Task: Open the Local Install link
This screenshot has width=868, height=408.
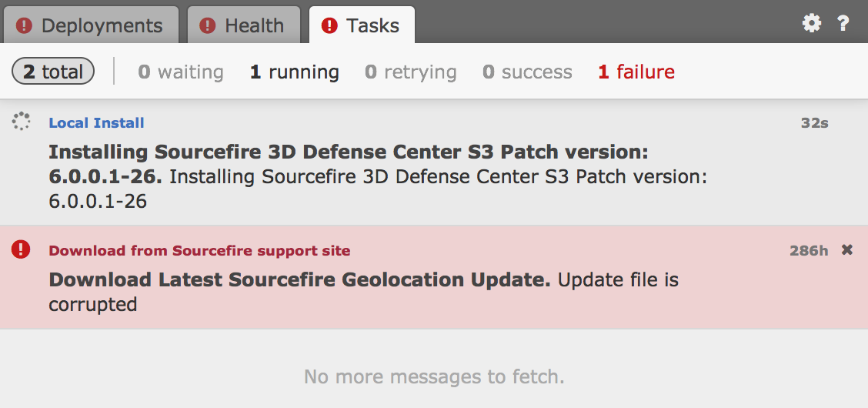Action: 96,123
